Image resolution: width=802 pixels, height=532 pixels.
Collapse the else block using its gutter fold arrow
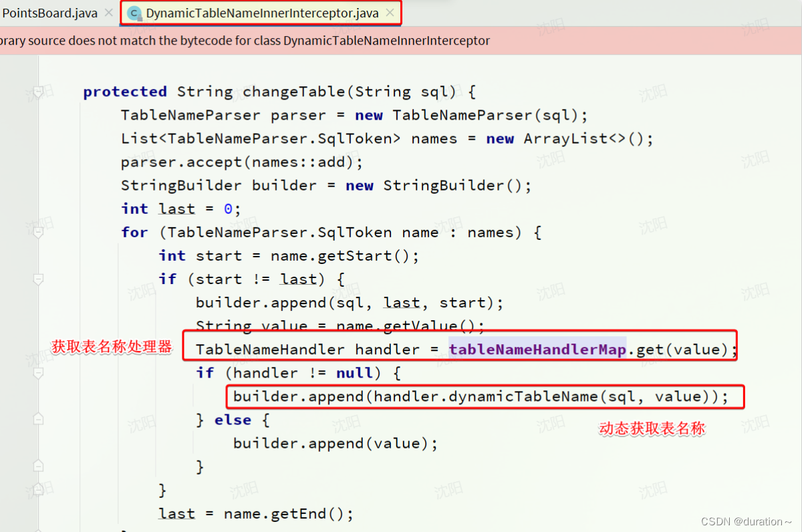coord(38,419)
